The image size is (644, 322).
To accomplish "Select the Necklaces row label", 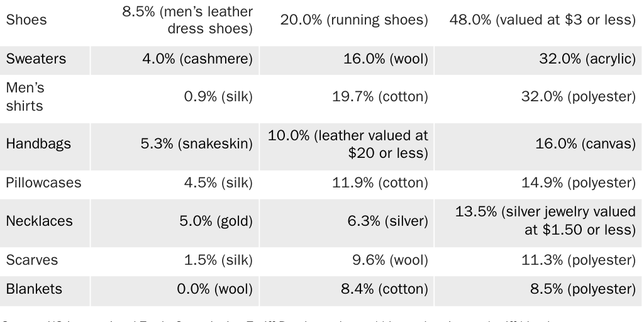I will pos(39,221).
